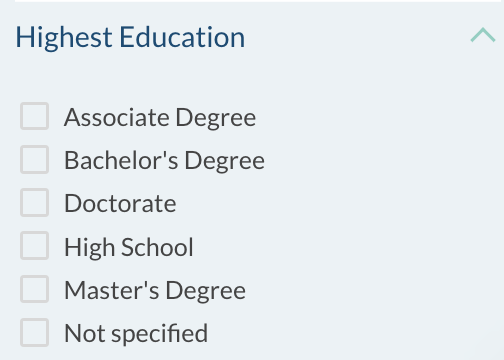Select the High School checkbox
Viewport: 504px width, 360px height.
point(35,246)
